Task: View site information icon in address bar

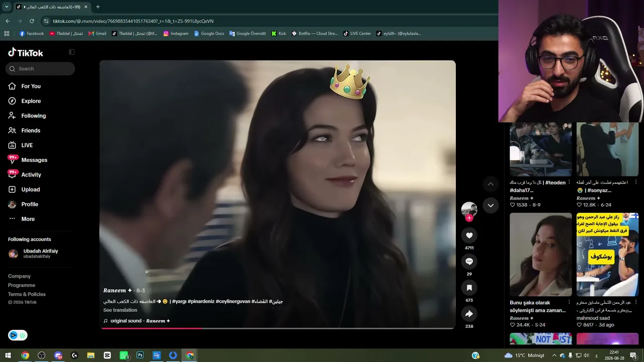Action: 46,21
